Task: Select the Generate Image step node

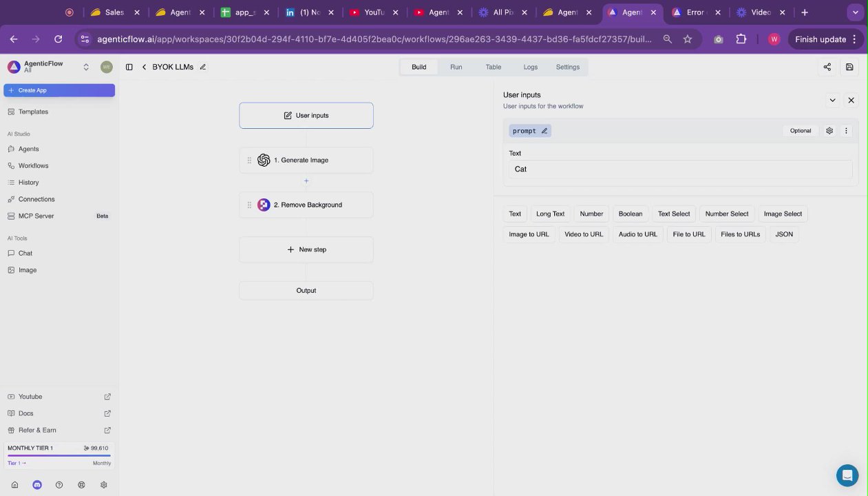Action: click(x=306, y=161)
